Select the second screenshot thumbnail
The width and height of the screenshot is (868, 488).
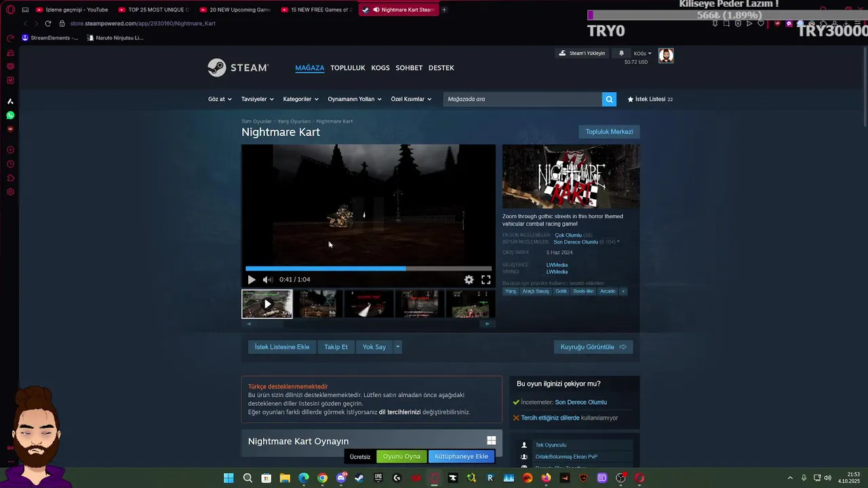tap(318, 304)
